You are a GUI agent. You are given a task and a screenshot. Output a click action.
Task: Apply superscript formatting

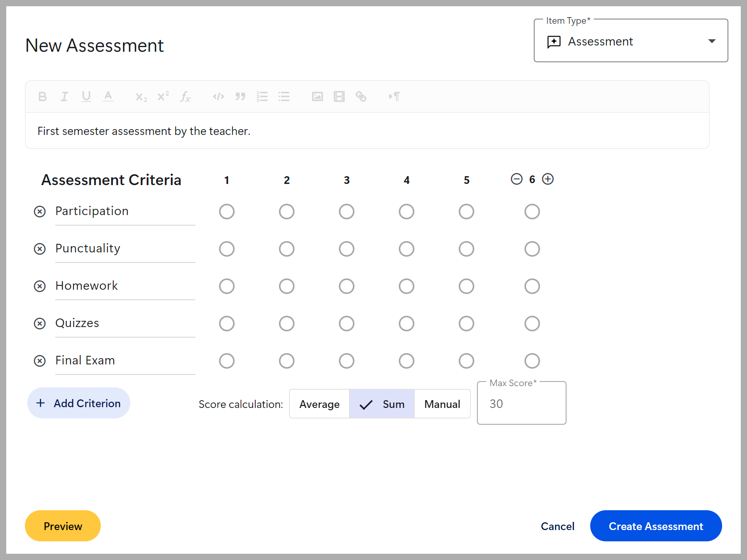pyautogui.click(x=163, y=96)
